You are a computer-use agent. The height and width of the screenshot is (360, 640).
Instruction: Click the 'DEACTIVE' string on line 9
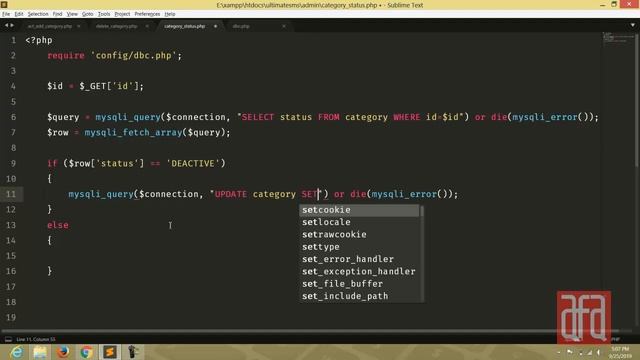pyautogui.click(x=193, y=163)
